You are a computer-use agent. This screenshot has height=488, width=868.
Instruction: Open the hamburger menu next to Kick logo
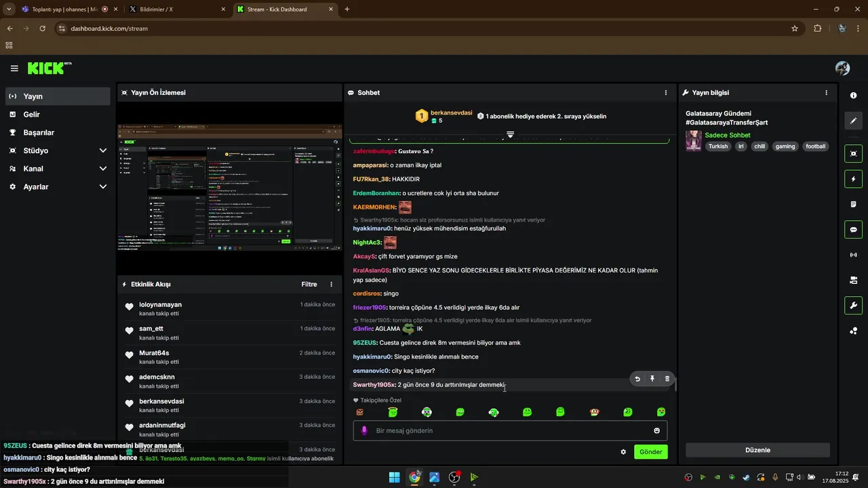[x=14, y=68]
